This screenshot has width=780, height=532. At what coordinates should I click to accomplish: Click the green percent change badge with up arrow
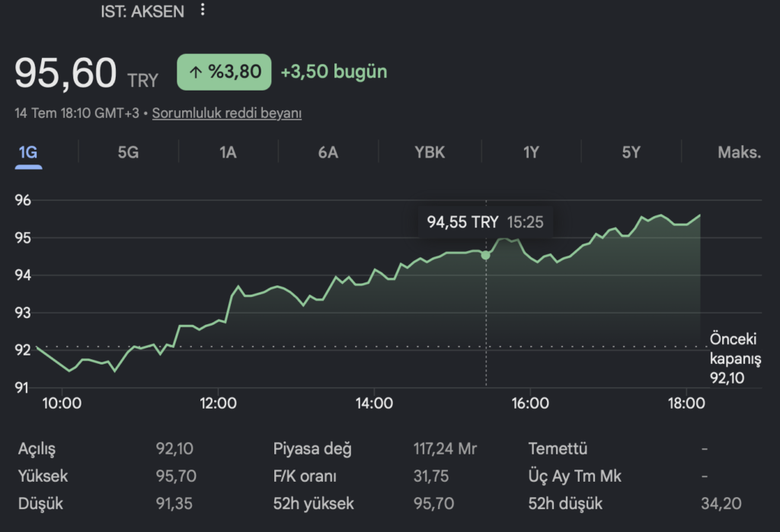(x=224, y=72)
